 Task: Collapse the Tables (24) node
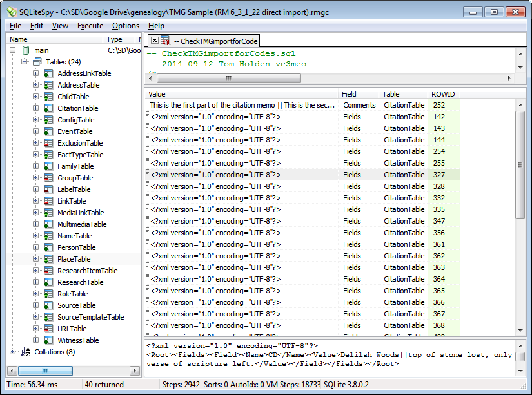click(x=24, y=62)
